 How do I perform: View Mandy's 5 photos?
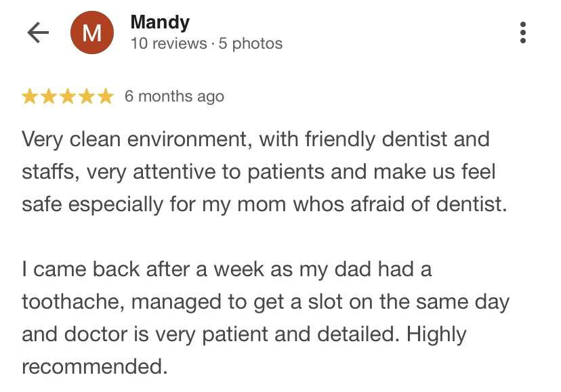[x=251, y=44]
